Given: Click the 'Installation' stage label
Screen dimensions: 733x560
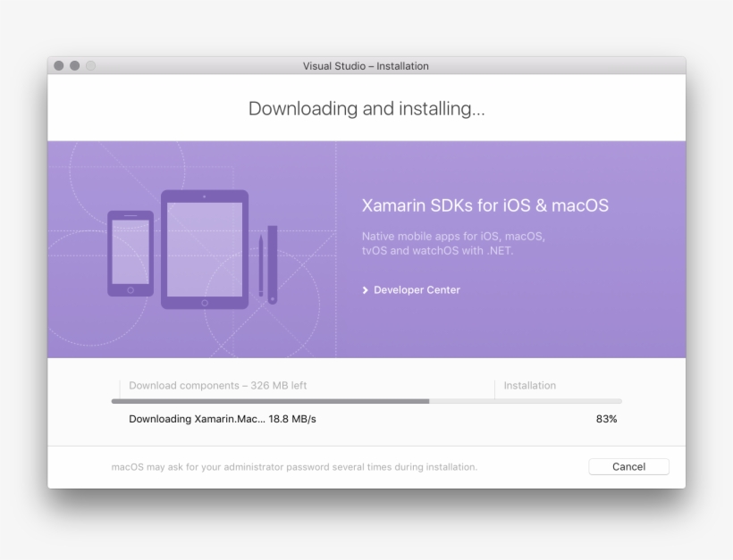Looking at the screenshot, I should 530,386.
